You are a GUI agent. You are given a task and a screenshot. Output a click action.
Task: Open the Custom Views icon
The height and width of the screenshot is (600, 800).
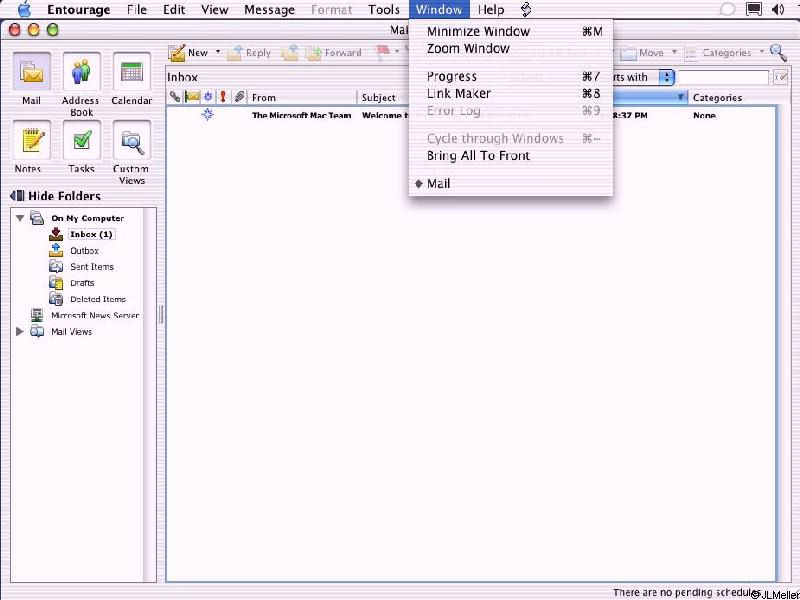point(132,141)
